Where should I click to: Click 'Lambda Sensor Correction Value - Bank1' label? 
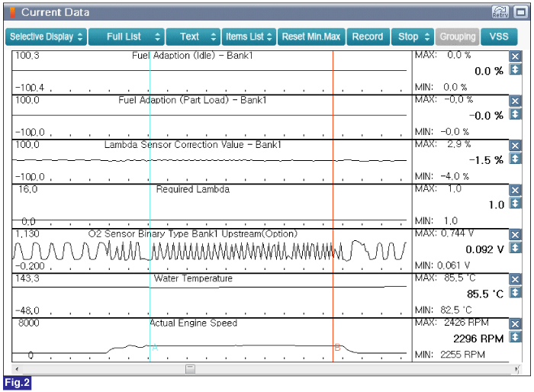(x=193, y=145)
